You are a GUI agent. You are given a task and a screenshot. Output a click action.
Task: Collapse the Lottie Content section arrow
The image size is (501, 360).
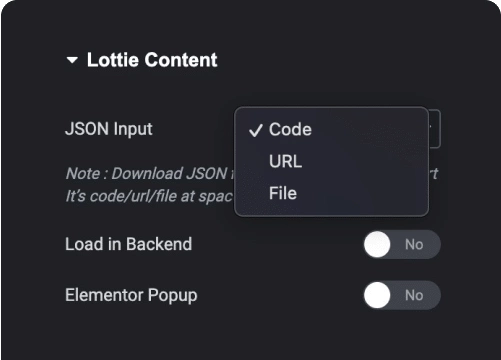(x=72, y=60)
